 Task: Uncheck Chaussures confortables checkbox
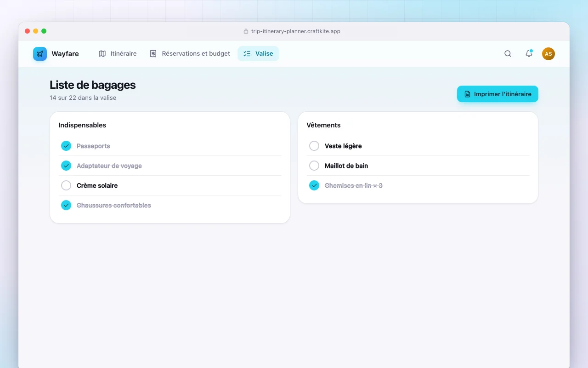click(66, 205)
